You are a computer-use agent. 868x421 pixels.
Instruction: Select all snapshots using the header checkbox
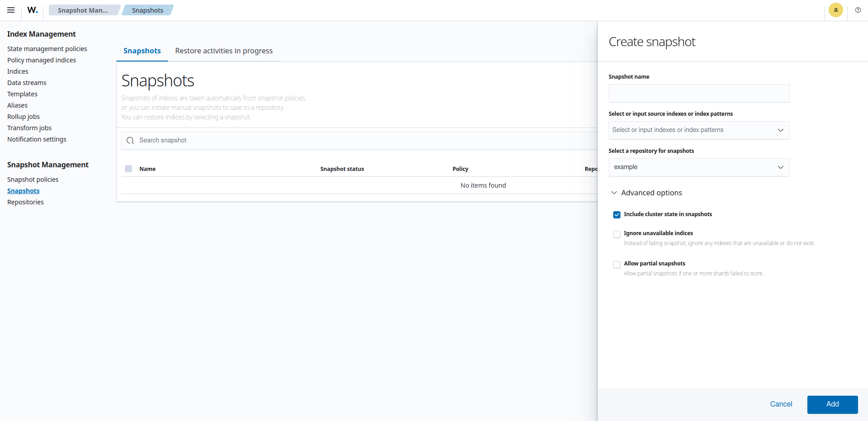[x=129, y=168]
